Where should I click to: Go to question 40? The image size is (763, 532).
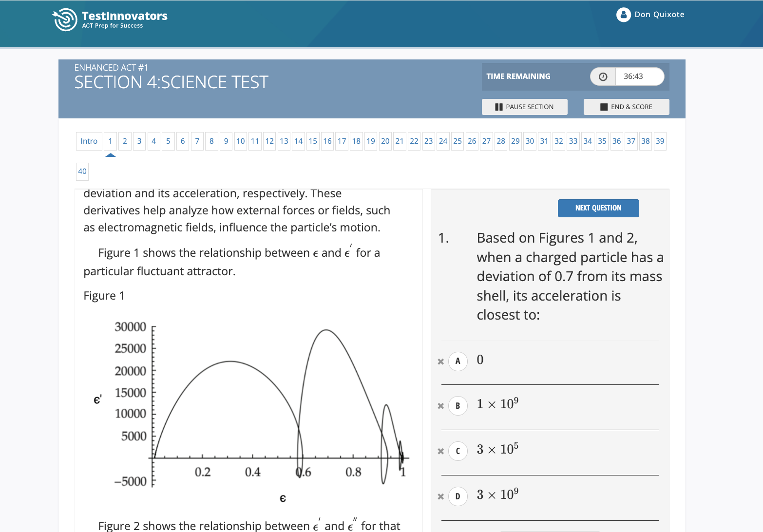(x=82, y=171)
